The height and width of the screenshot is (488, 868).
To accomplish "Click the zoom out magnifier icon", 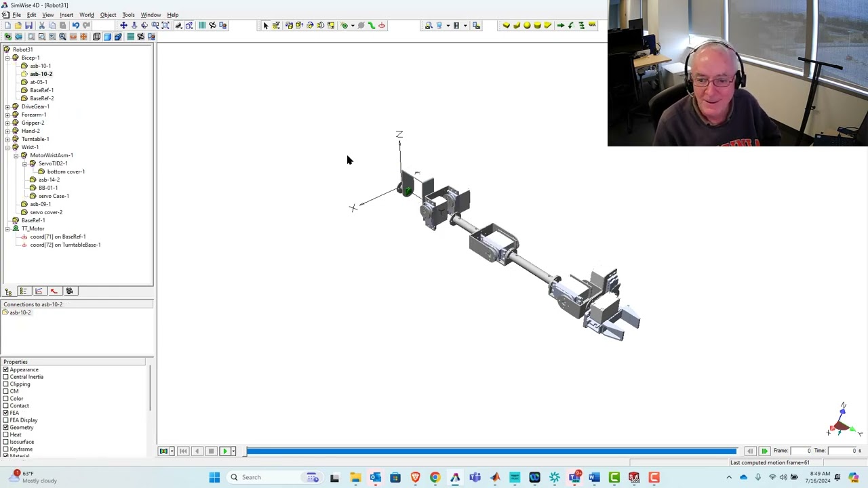I will (62, 37).
